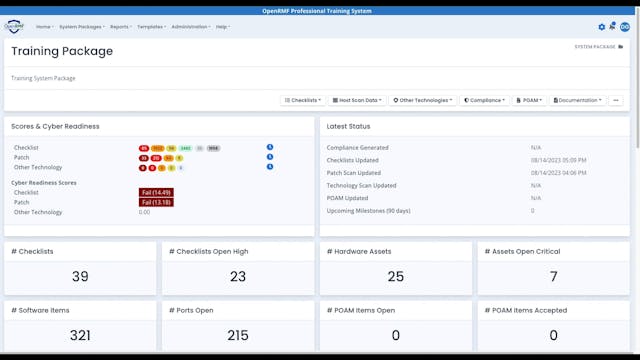
Task: Click the Training System Package description
Action: (x=43, y=78)
